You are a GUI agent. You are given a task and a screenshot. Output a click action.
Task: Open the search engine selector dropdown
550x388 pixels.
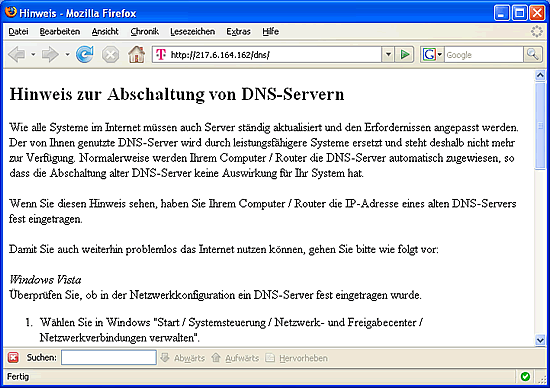[440, 55]
